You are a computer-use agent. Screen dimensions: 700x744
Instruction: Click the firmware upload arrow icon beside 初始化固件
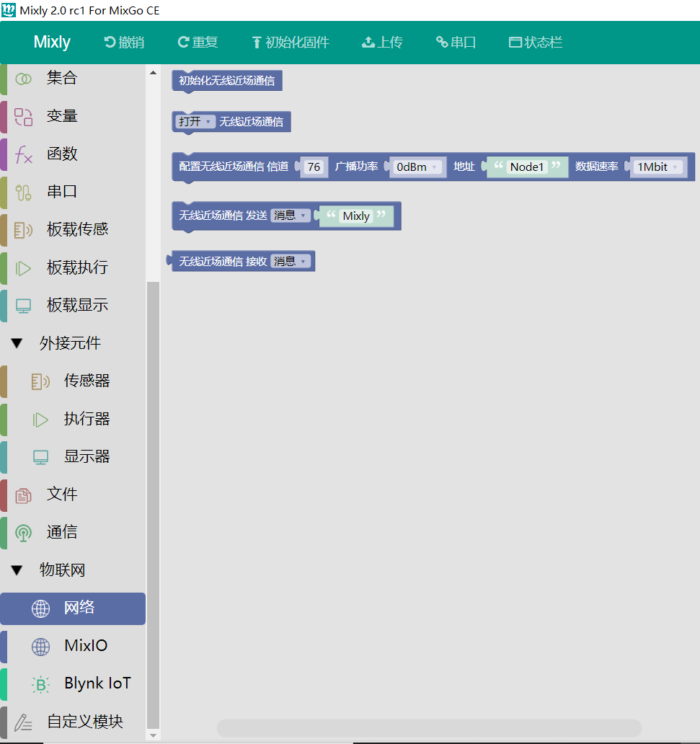click(257, 43)
